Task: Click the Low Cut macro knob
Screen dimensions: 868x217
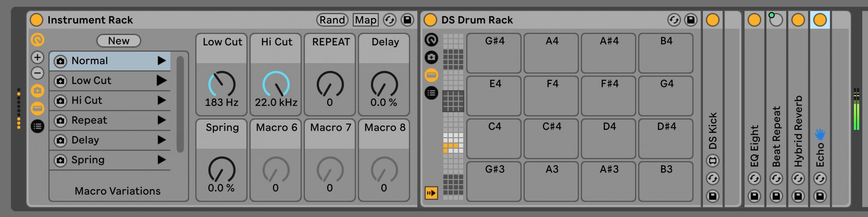Action: coord(221,84)
